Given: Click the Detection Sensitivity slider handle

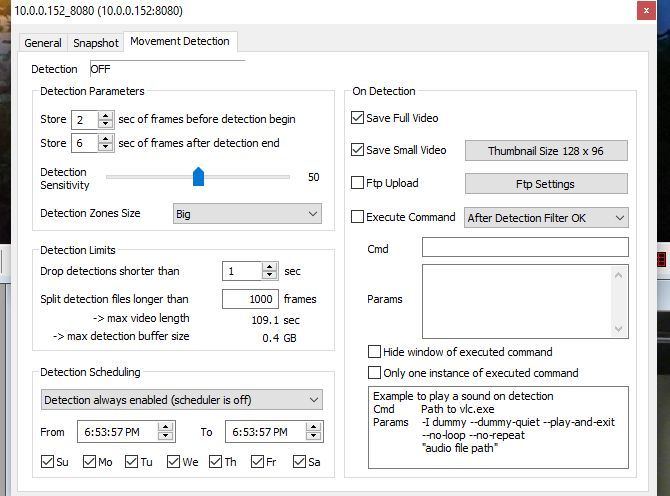Looking at the screenshot, I should pyautogui.click(x=198, y=176).
